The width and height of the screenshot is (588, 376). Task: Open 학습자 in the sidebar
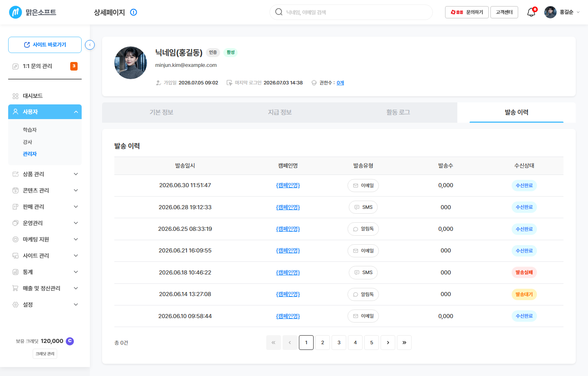(x=30, y=130)
